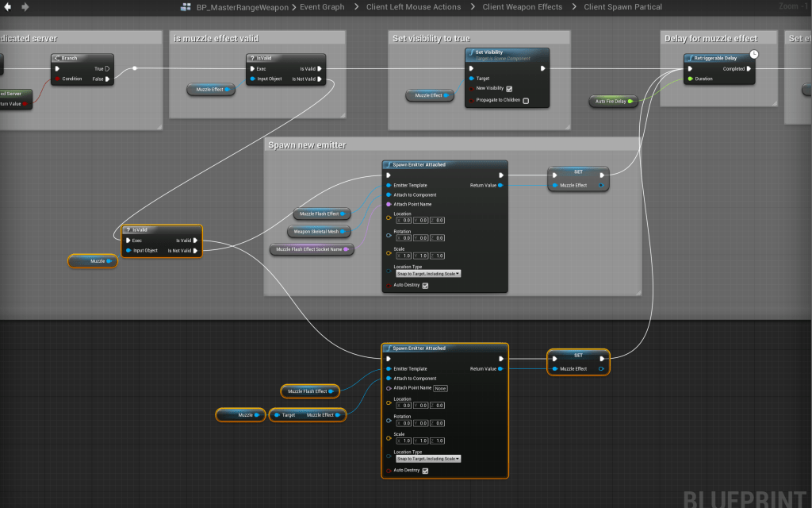Click the back navigation arrow

point(9,7)
